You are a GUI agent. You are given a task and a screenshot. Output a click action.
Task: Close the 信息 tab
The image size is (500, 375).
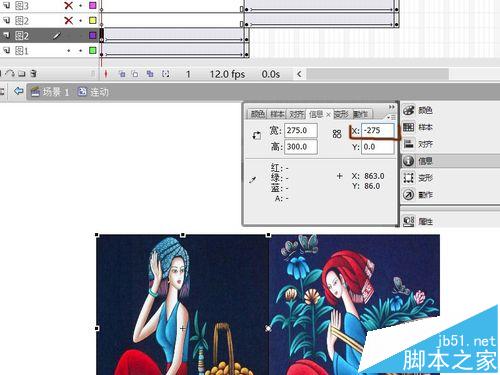pyautogui.click(x=328, y=115)
